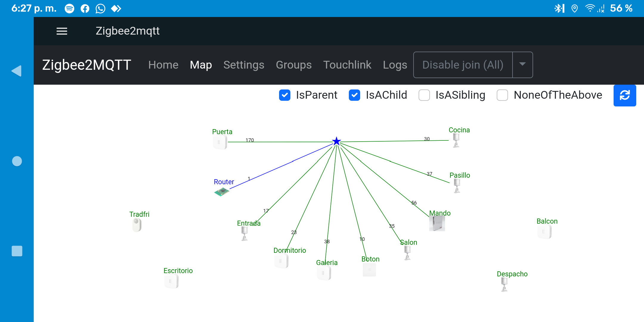Click the Router device node
Screen dimensions: 644x322
(x=222, y=192)
